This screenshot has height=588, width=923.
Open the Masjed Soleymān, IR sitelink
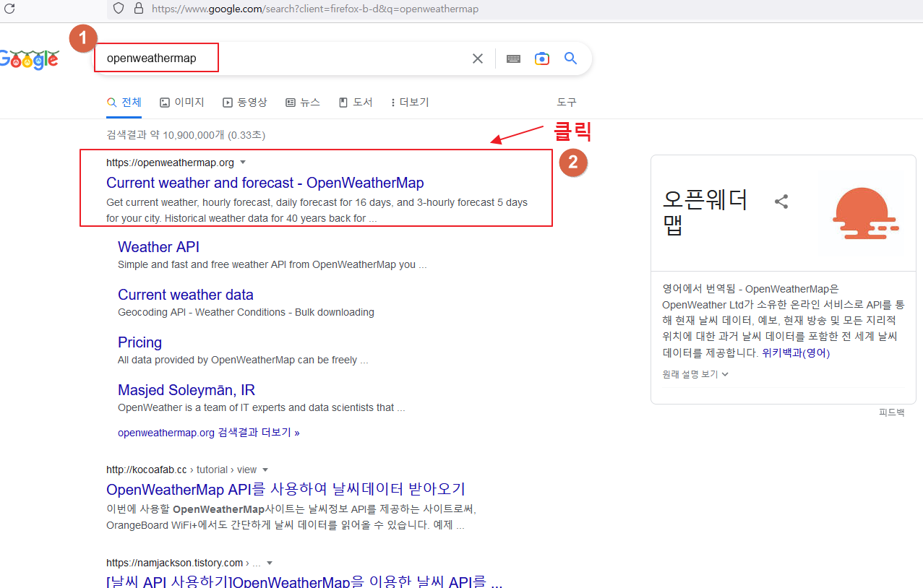pos(186,390)
